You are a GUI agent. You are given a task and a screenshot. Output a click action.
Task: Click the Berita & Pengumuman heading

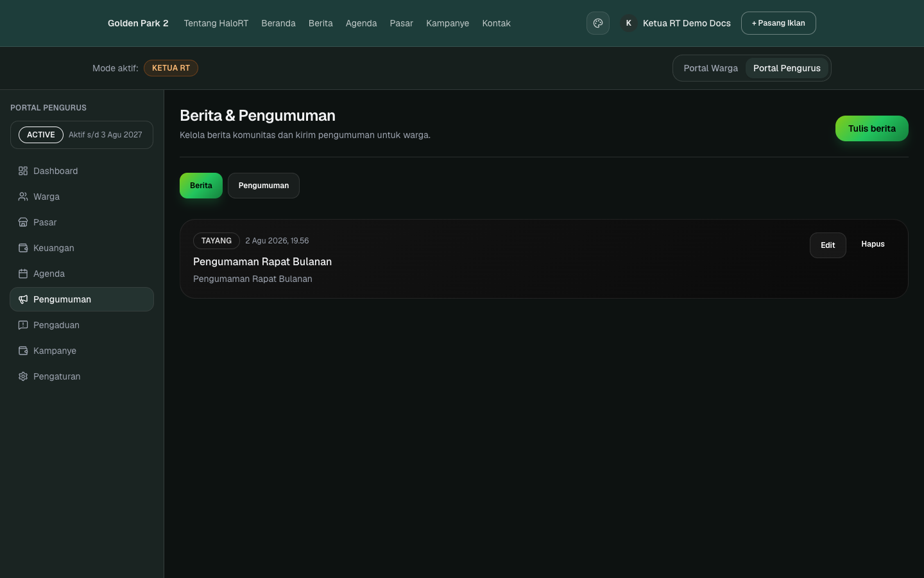[257, 116]
